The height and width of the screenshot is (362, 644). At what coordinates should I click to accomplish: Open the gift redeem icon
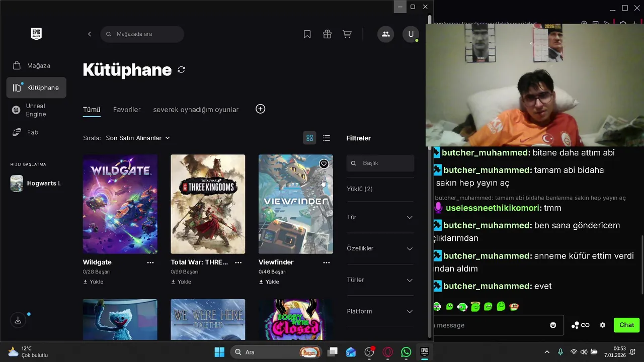[x=327, y=34]
